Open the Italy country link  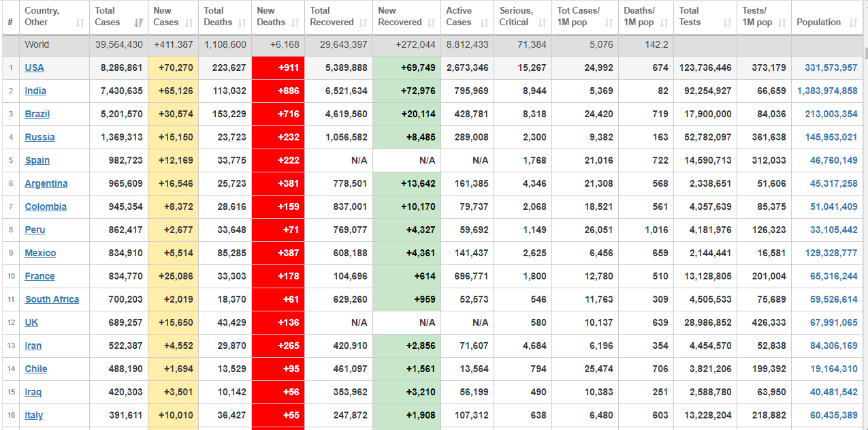point(34,415)
